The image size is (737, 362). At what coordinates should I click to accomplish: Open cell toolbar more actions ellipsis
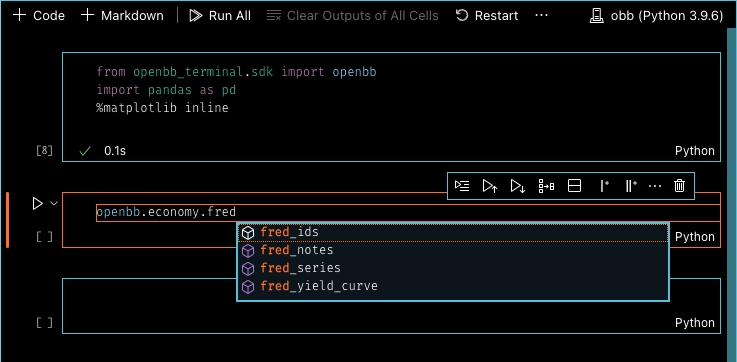tap(655, 186)
